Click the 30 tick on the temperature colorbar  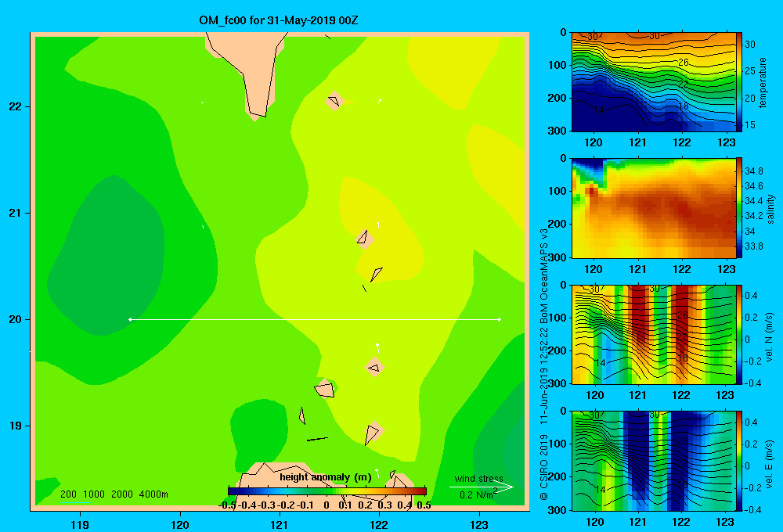click(750, 45)
